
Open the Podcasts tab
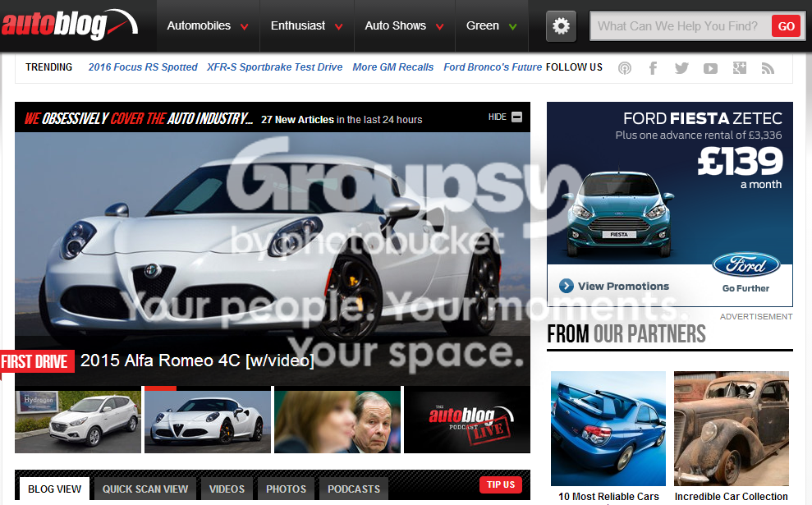(354, 489)
